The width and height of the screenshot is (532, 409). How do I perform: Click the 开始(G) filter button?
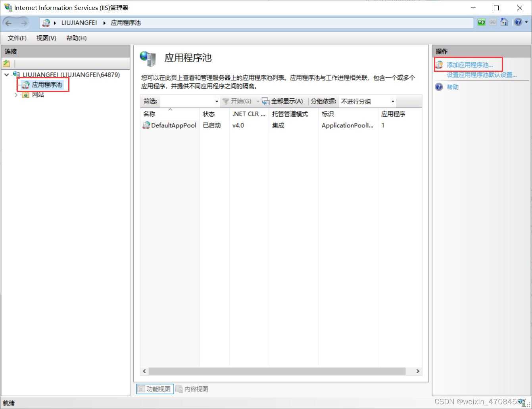click(237, 101)
